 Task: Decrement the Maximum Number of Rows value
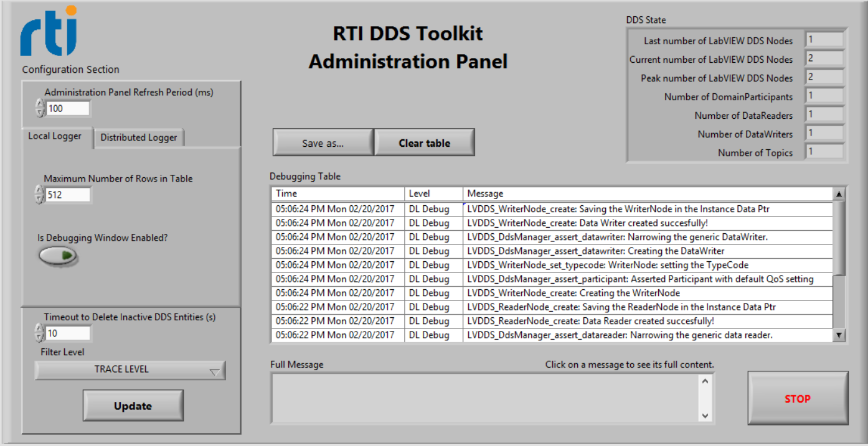(40, 198)
